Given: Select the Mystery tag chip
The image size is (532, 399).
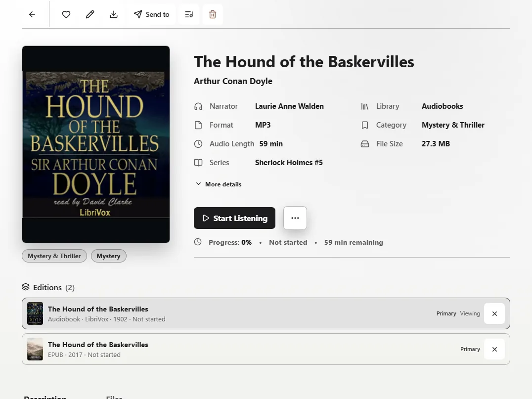Looking at the screenshot, I should pos(109,256).
